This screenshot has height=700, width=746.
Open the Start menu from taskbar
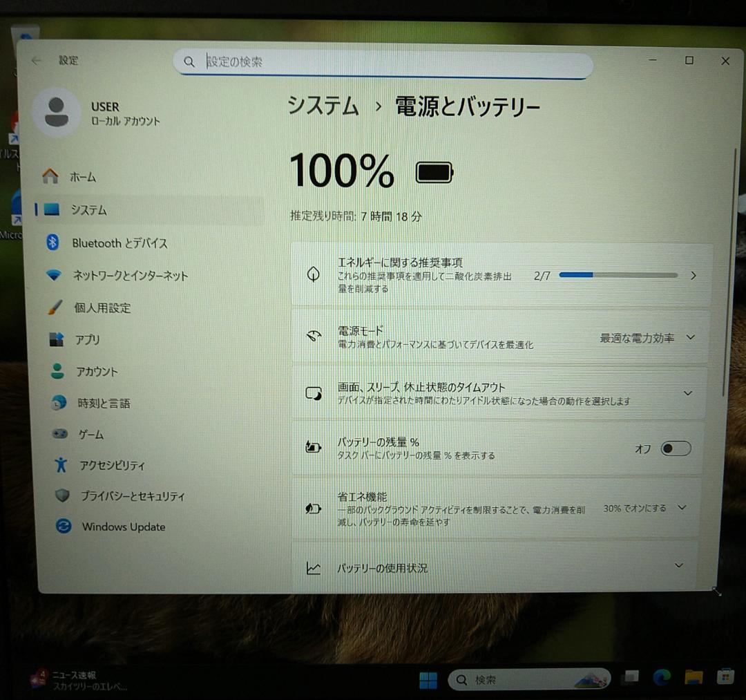pos(428,680)
